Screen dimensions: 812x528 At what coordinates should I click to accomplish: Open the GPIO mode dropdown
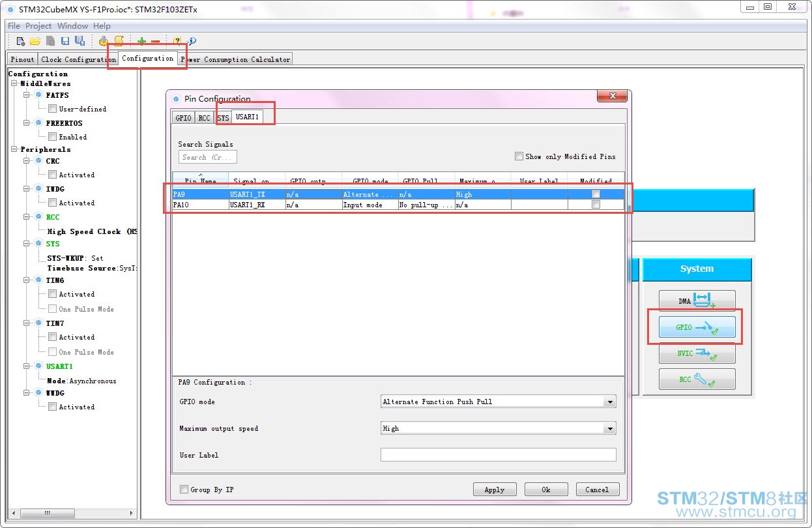click(x=499, y=402)
